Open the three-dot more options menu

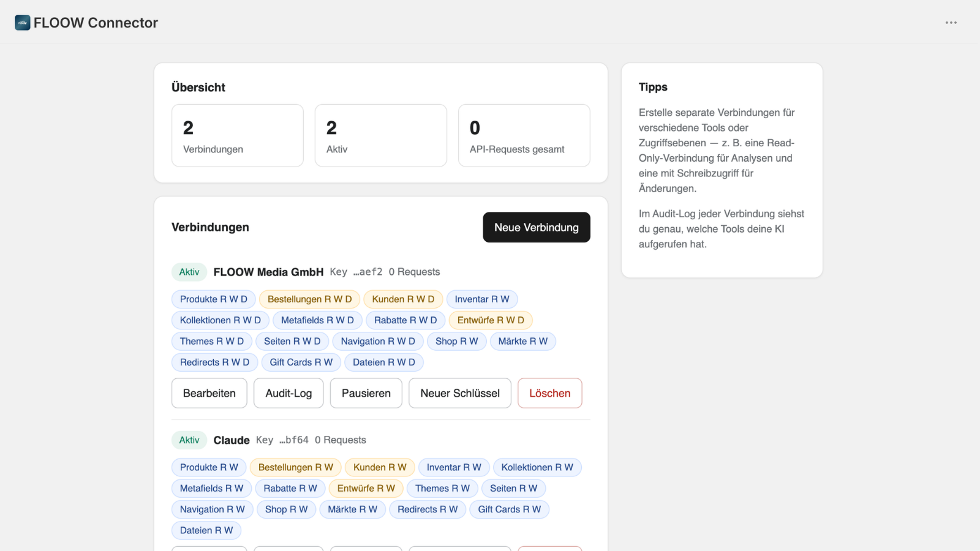click(x=951, y=23)
